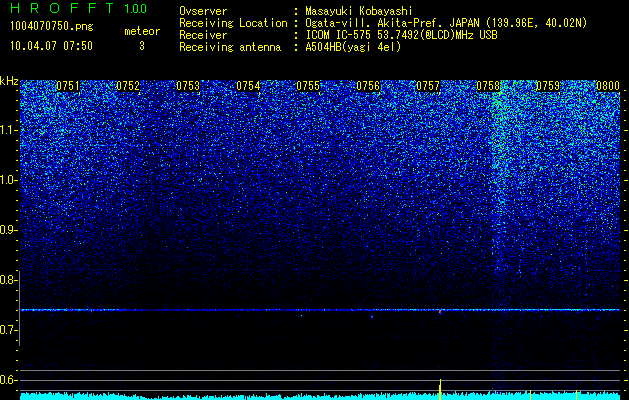Image resolution: width=629 pixels, height=400 pixels.
Task: Click the Ogata-vill. Akita-Pref. JAPAN location value
Action: [x=446, y=23]
